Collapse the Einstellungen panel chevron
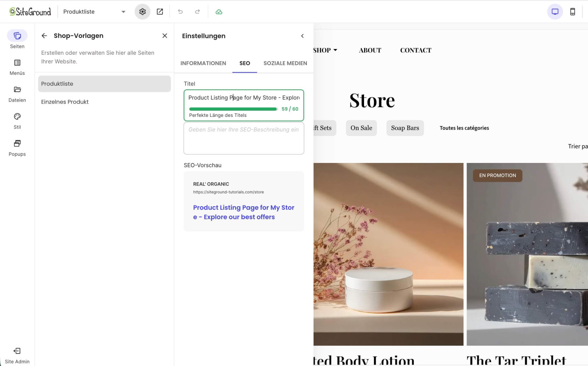 pyautogui.click(x=302, y=36)
